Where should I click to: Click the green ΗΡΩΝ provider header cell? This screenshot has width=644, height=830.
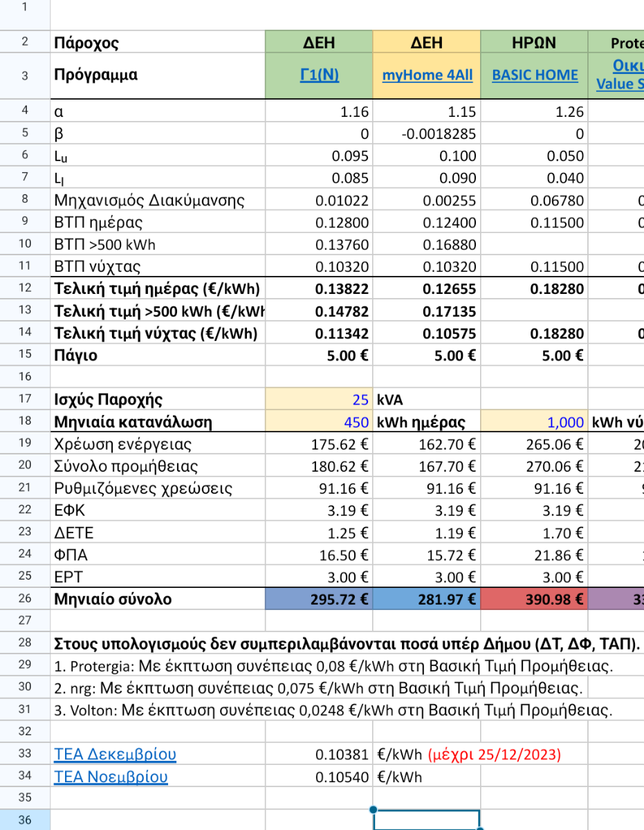point(534,42)
